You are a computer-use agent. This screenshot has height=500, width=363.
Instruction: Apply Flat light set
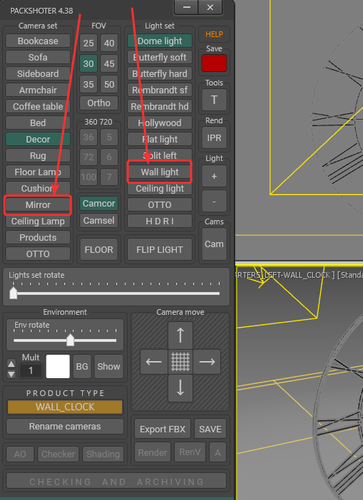160,139
